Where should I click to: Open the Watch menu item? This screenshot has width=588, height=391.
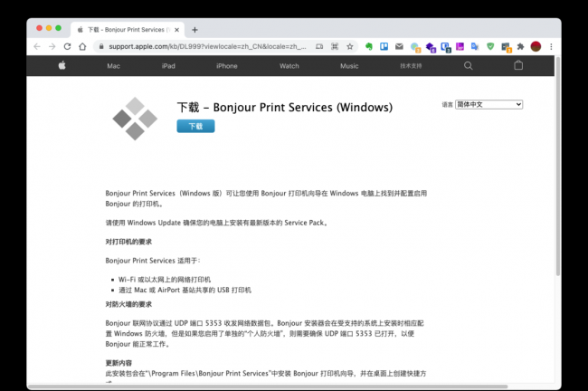(x=289, y=66)
